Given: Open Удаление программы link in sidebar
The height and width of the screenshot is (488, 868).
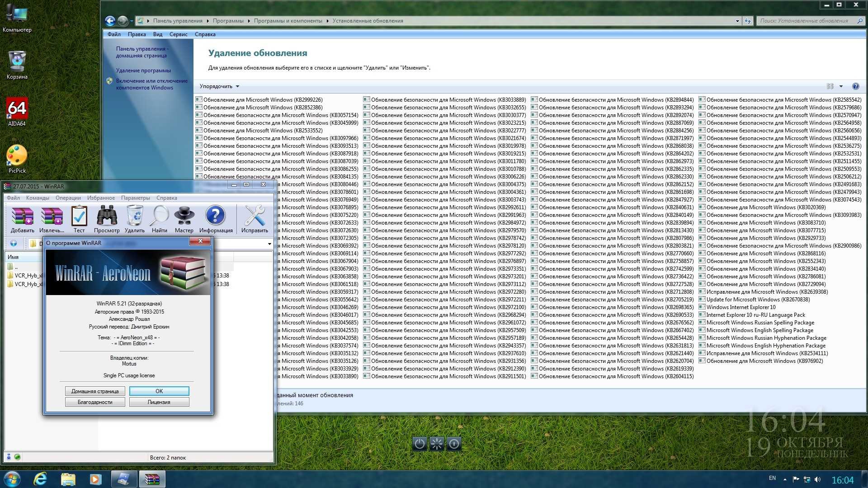Looking at the screenshot, I should tap(143, 70).
